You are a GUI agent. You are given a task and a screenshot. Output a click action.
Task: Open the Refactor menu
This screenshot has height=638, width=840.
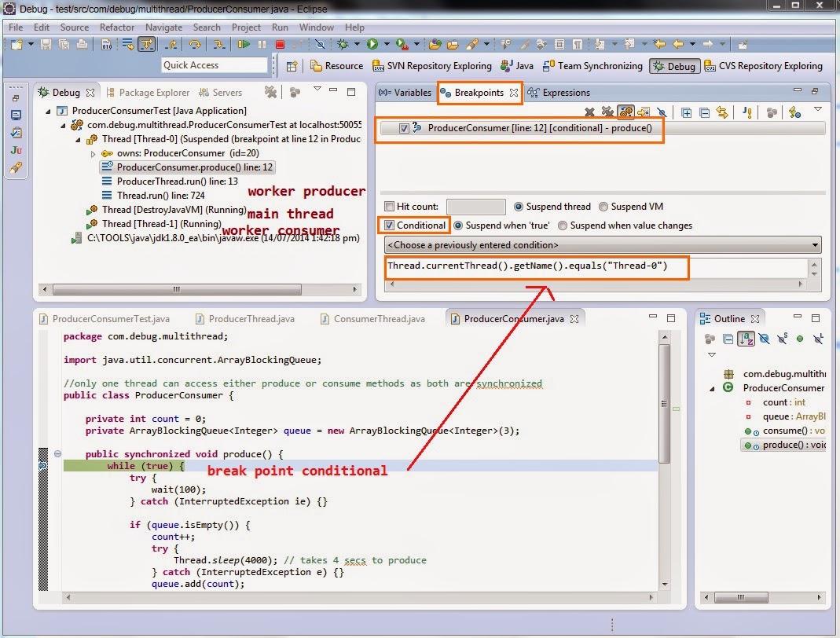[x=117, y=27]
